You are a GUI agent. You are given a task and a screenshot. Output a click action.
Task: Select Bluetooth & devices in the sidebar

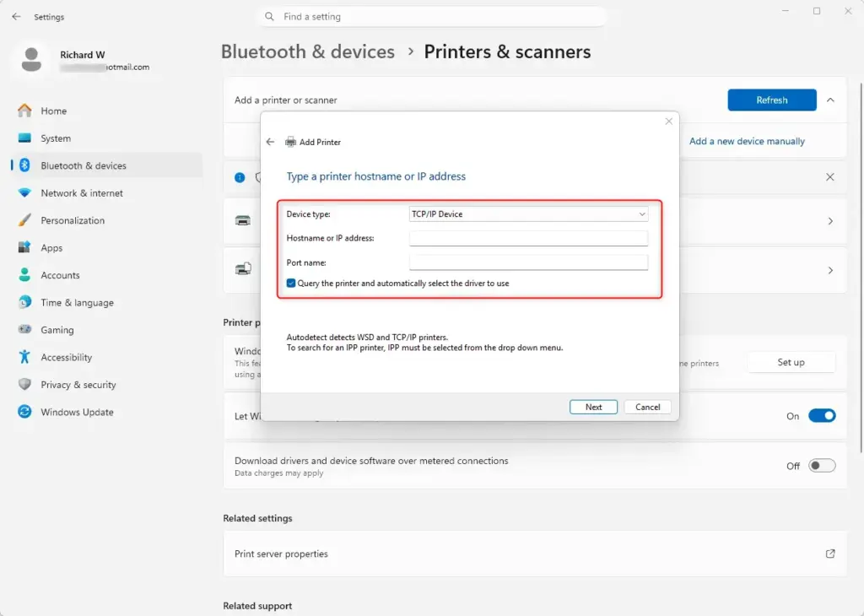pyautogui.click(x=107, y=165)
